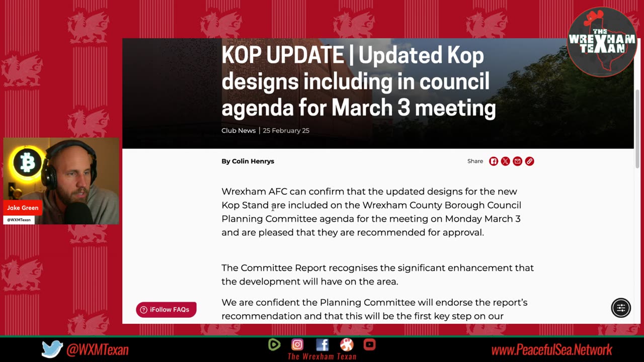Click the webcam video thumbnail
Screen dimensions: 644x362
tap(61, 181)
